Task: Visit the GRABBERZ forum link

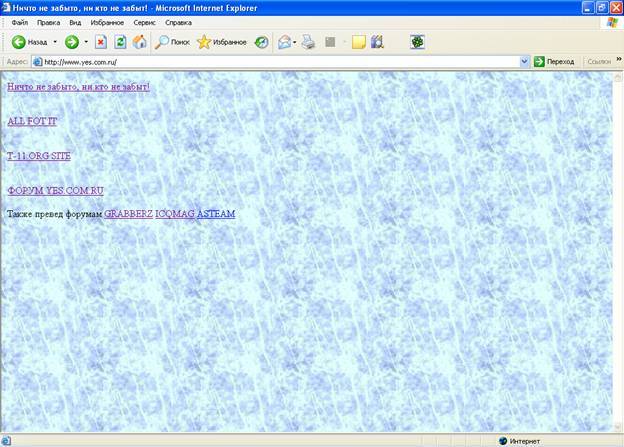Action: tap(128, 214)
